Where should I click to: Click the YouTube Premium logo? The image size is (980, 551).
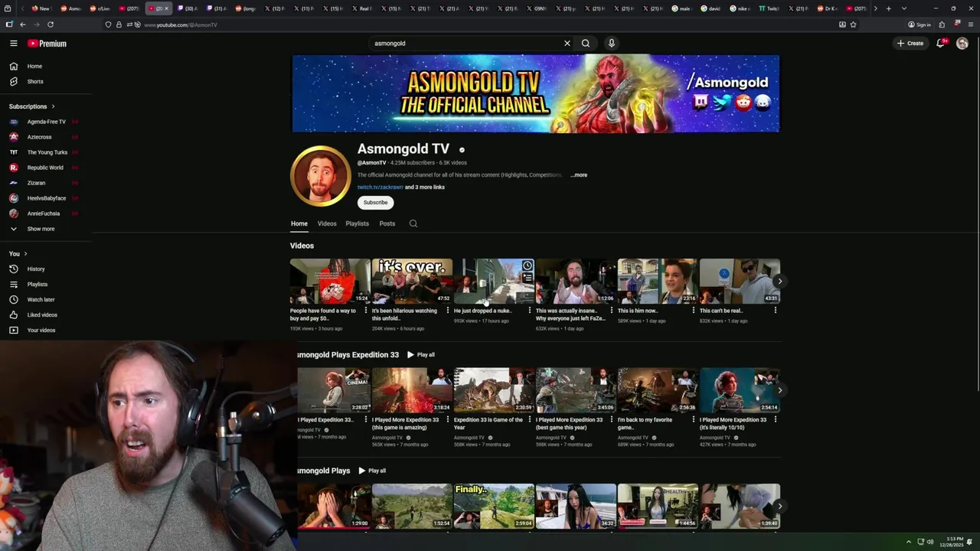click(x=47, y=44)
